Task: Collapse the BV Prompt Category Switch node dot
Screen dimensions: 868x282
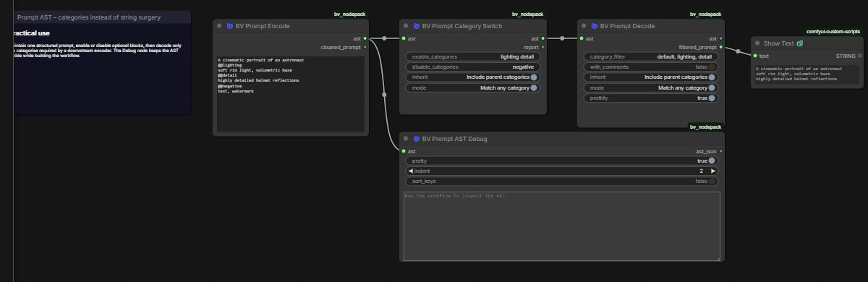Action: coord(407,26)
